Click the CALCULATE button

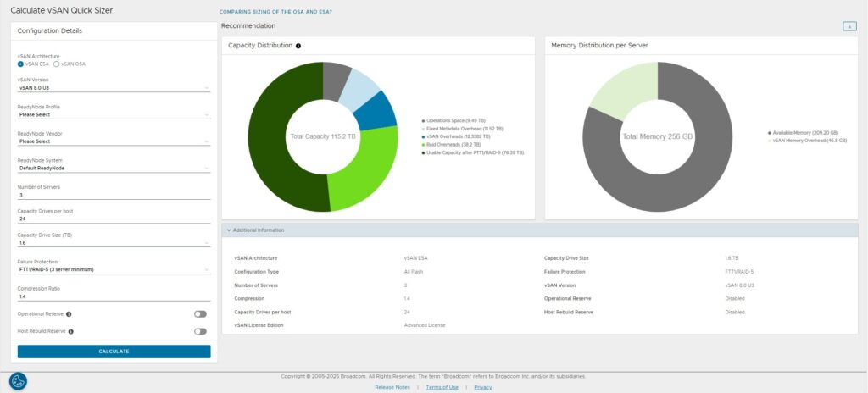[114, 351]
